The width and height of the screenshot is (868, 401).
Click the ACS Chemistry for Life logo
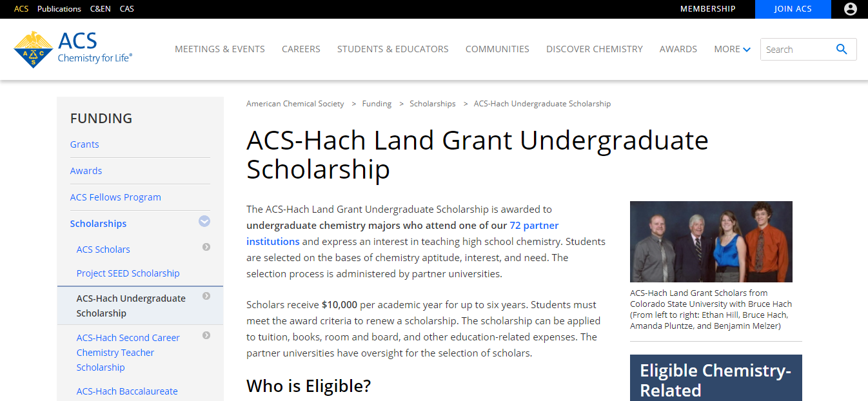click(73, 49)
